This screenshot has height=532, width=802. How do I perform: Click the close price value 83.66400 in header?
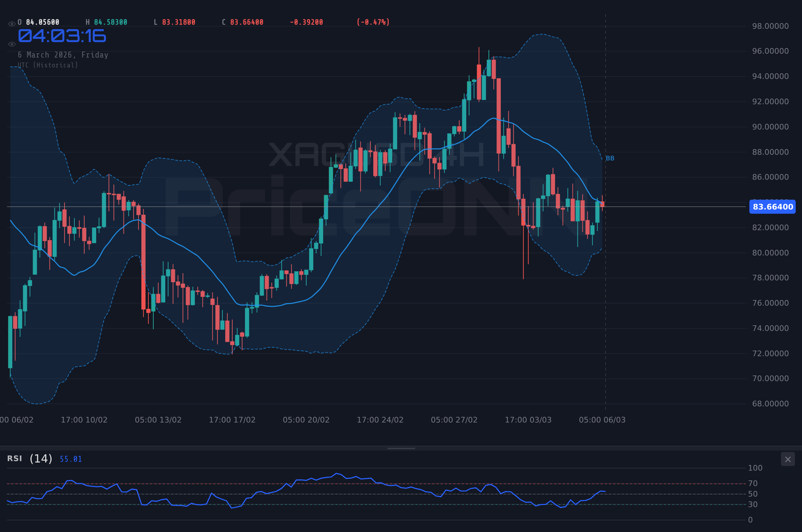pos(247,22)
